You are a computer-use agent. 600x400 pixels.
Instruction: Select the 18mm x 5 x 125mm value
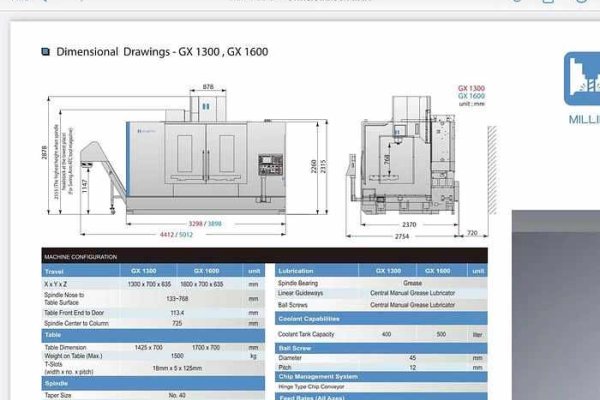177,368
